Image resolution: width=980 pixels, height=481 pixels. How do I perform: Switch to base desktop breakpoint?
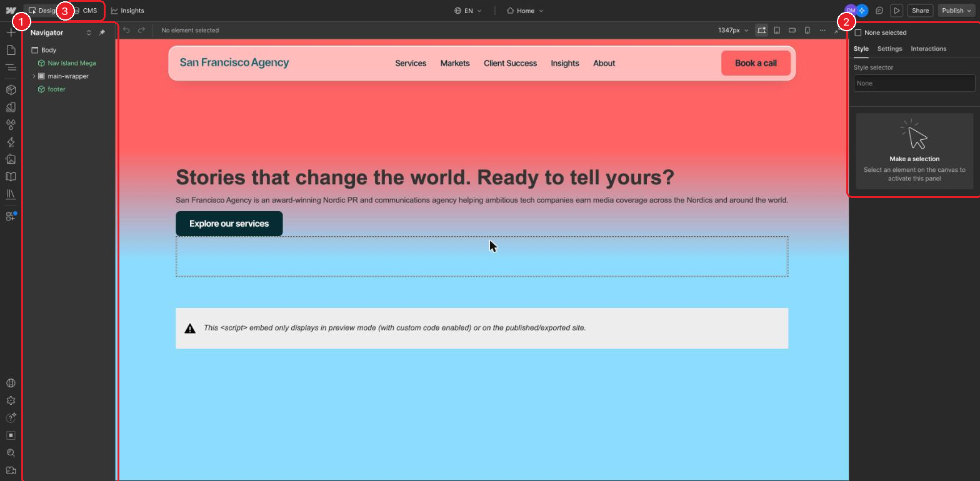pyautogui.click(x=761, y=30)
